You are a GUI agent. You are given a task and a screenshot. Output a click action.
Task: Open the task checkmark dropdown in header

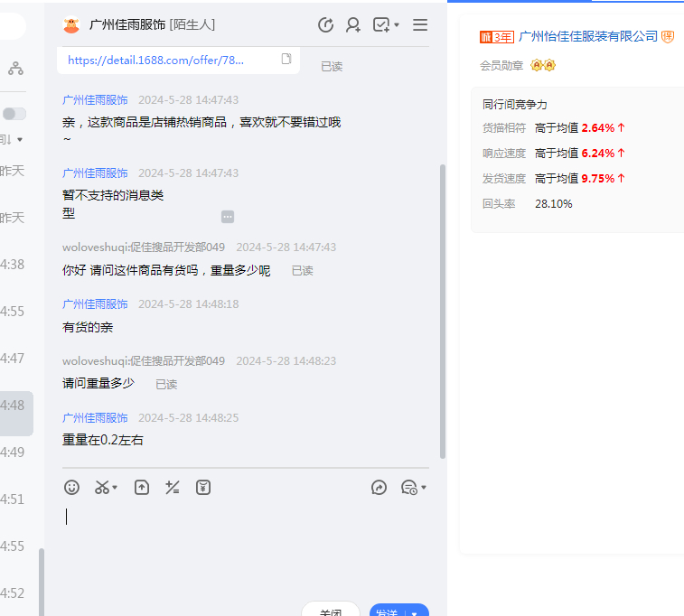(x=385, y=25)
